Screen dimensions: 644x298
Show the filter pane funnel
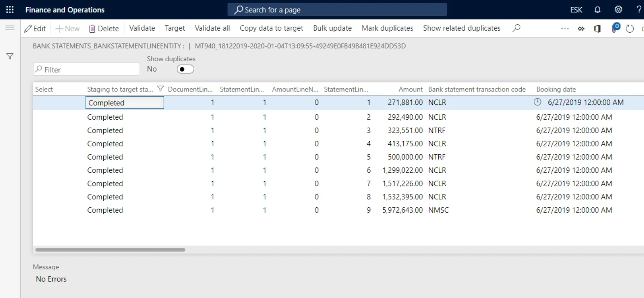click(10, 56)
